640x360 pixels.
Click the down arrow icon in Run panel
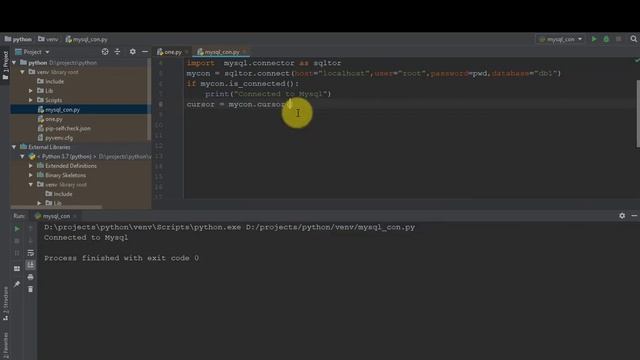pos(30,241)
